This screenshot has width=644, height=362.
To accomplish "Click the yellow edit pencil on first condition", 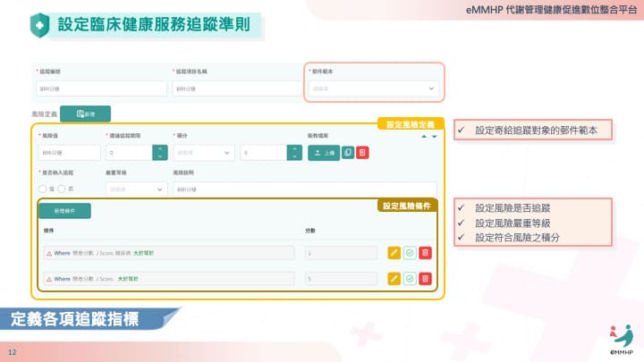I will tap(394, 253).
